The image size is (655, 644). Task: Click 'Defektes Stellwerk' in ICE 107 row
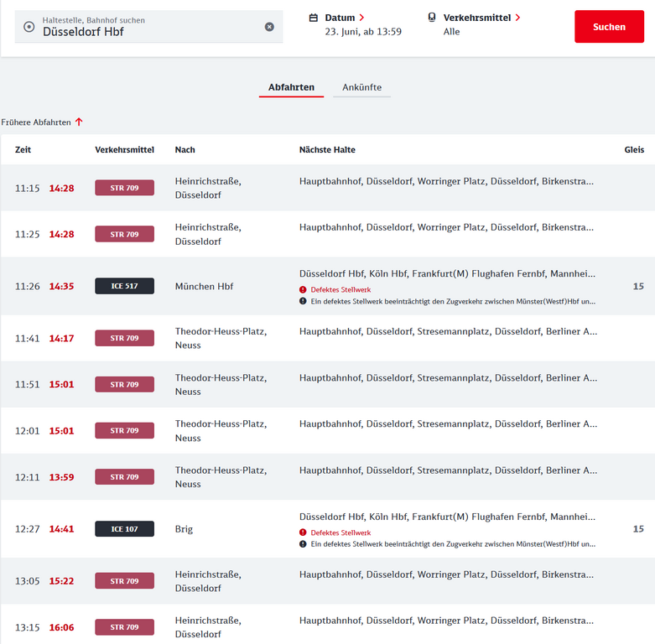click(x=340, y=532)
